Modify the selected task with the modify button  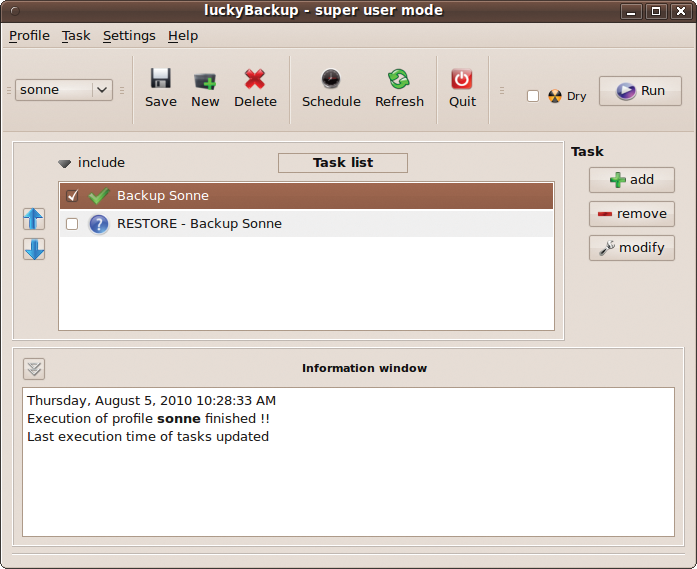pyautogui.click(x=632, y=248)
